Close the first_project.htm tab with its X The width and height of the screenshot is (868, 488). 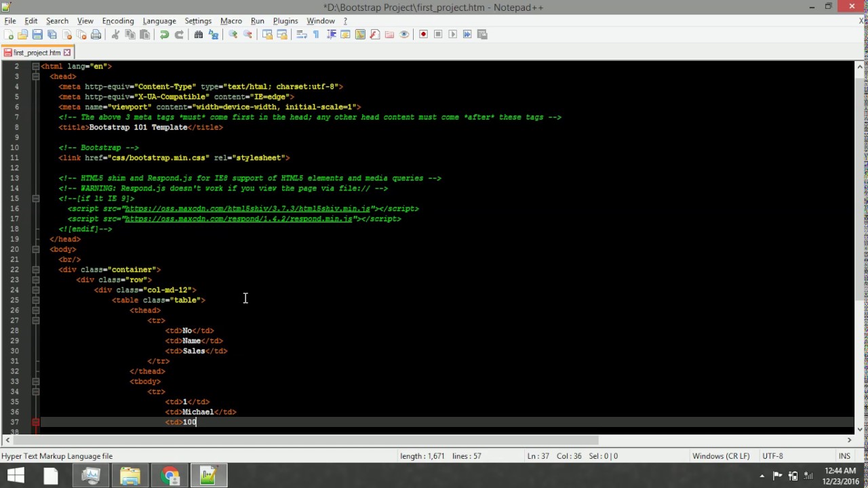67,52
